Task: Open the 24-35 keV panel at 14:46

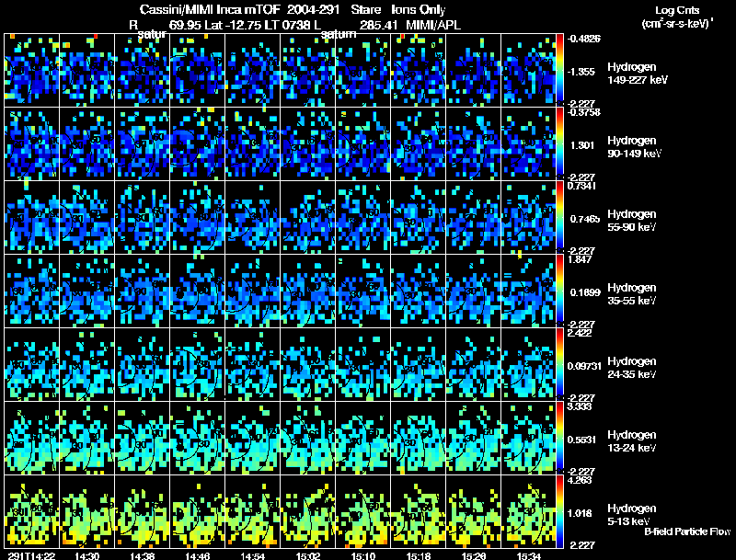Action: [x=197, y=364]
